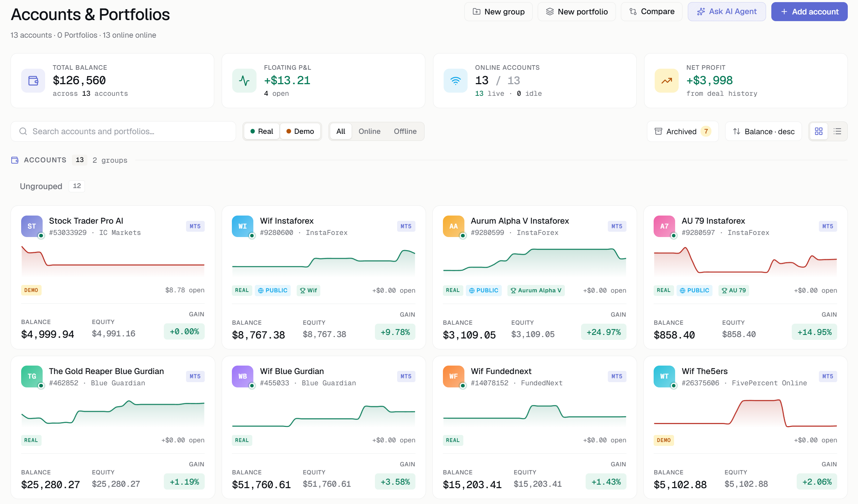Click the A7 avatar of AU 79 Instaforex

tap(664, 226)
